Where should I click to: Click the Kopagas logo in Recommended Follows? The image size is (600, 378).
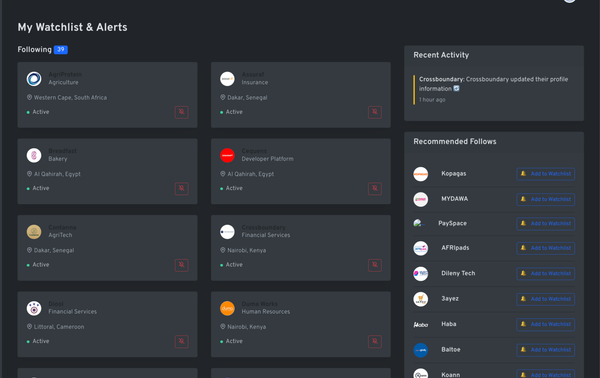click(x=421, y=174)
